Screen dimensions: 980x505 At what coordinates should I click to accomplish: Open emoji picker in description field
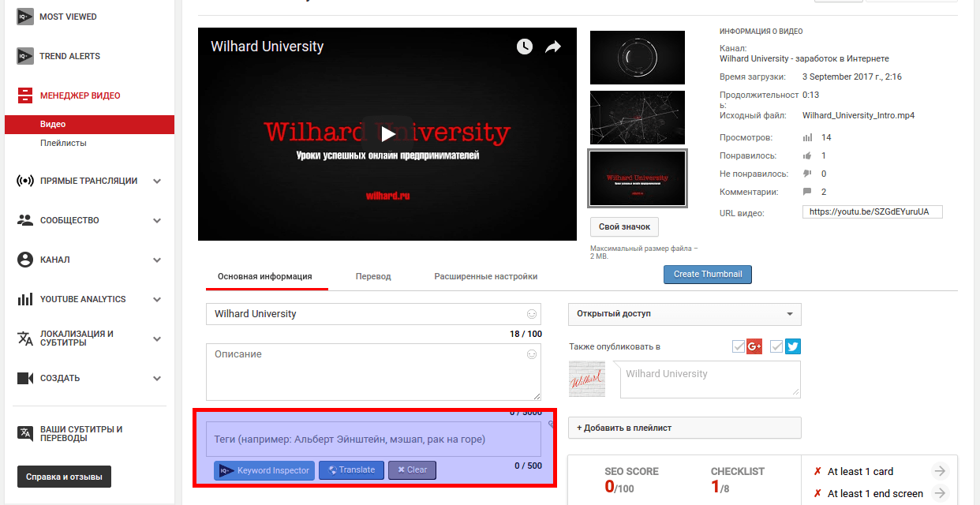pos(532,355)
